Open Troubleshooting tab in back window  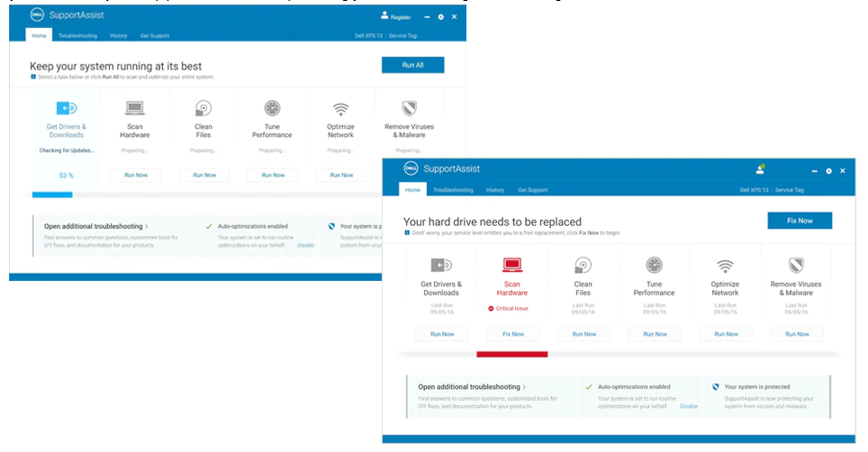pos(78,35)
